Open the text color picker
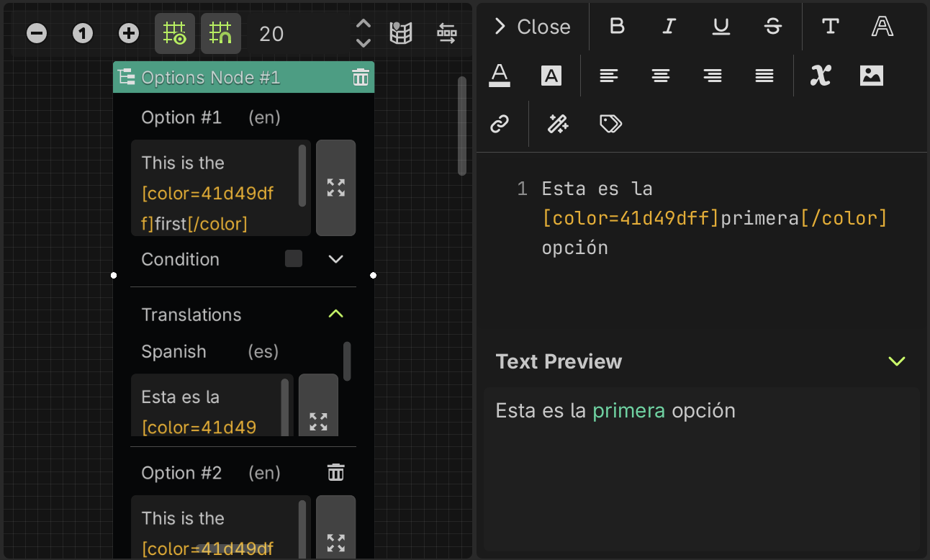 pos(500,76)
